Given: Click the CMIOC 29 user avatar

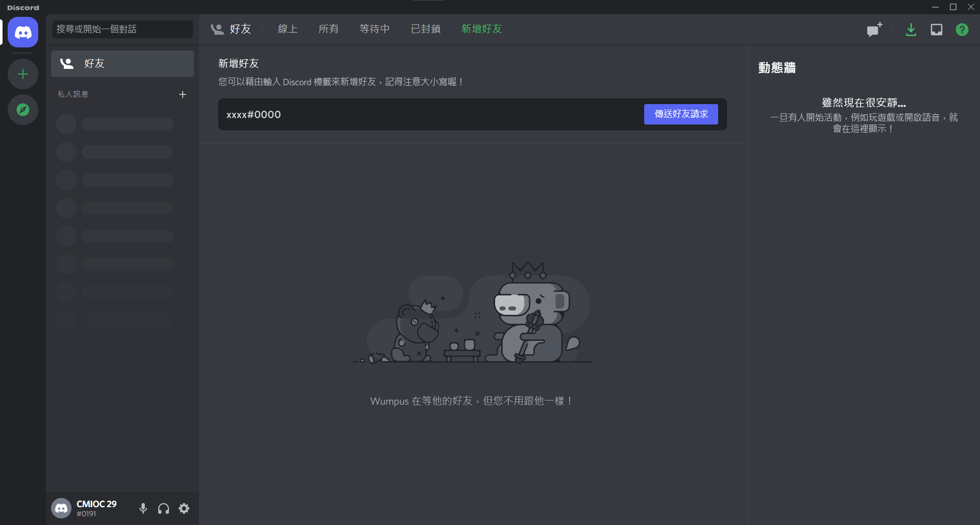Looking at the screenshot, I should tap(61, 508).
